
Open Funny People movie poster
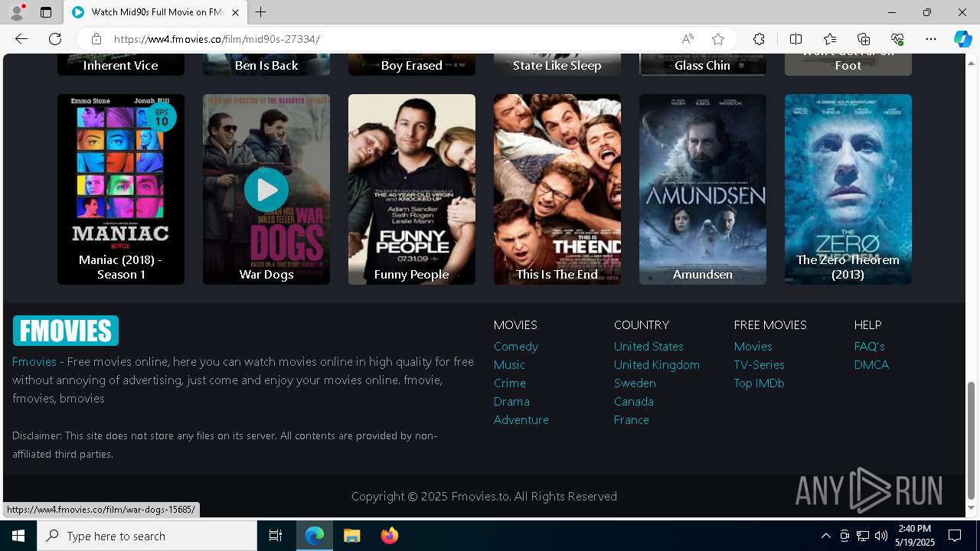(412, 189)
